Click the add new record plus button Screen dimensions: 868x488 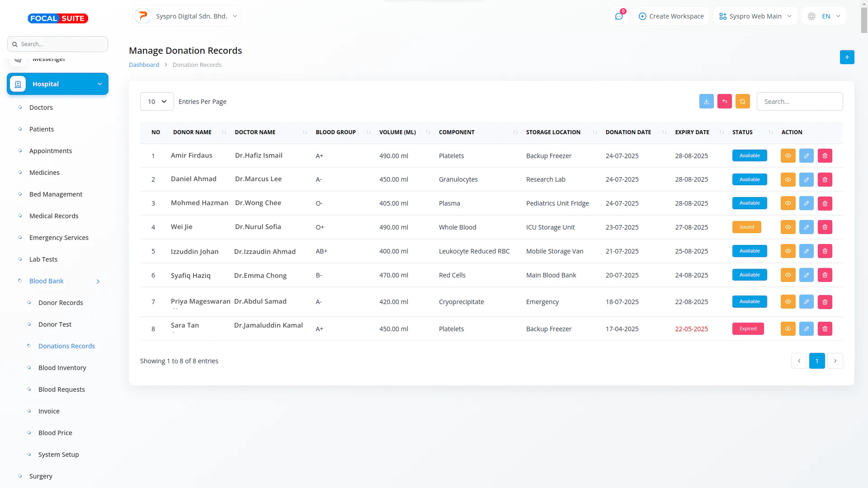(847, 57)
